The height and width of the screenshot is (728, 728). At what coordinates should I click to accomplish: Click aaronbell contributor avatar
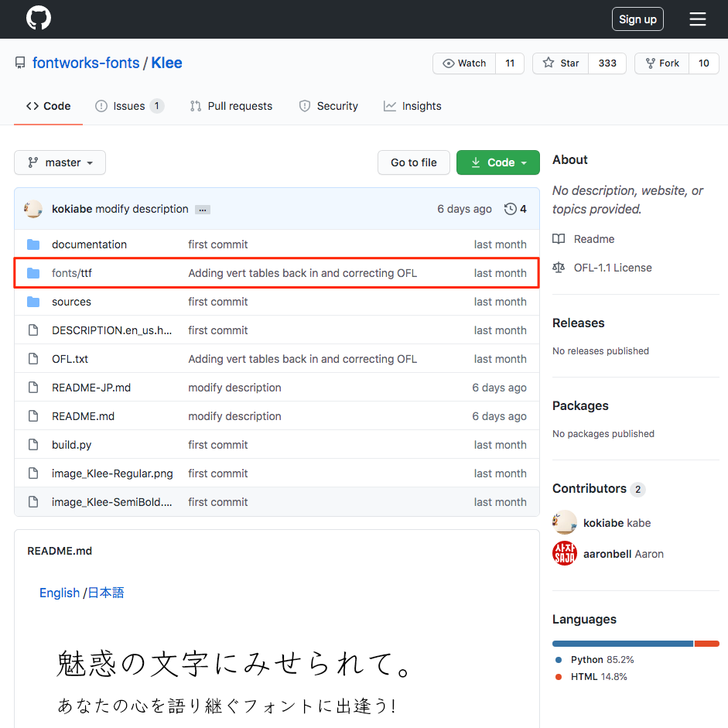(565, 553)
